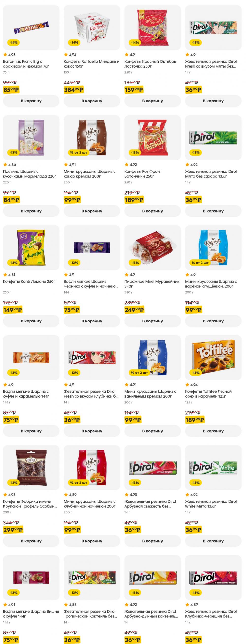Click the star rating 4,94 of Toffifee
The width and height of the screenshot is (246, 644).
click(191, 385)
